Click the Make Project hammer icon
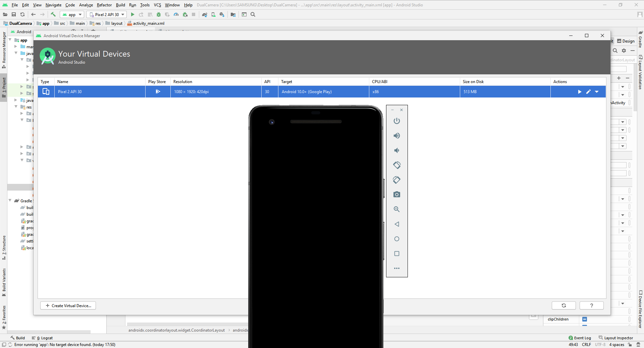The image size is (644, 348). pos(53,14)
